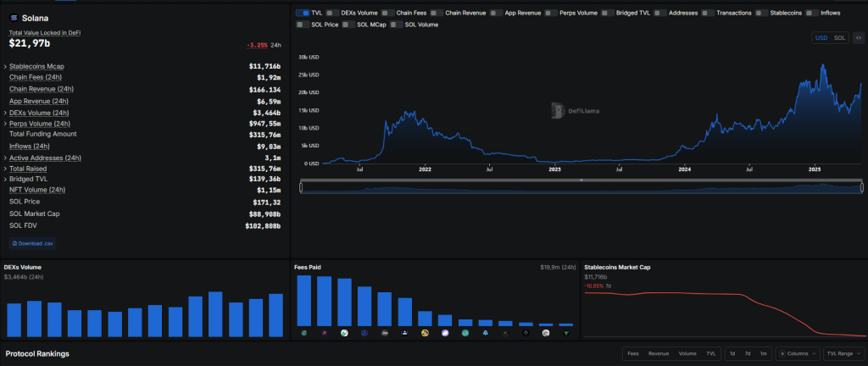Select the 7d period tab
Viewport: 868px width, 366px height.
tap(748, 353)
